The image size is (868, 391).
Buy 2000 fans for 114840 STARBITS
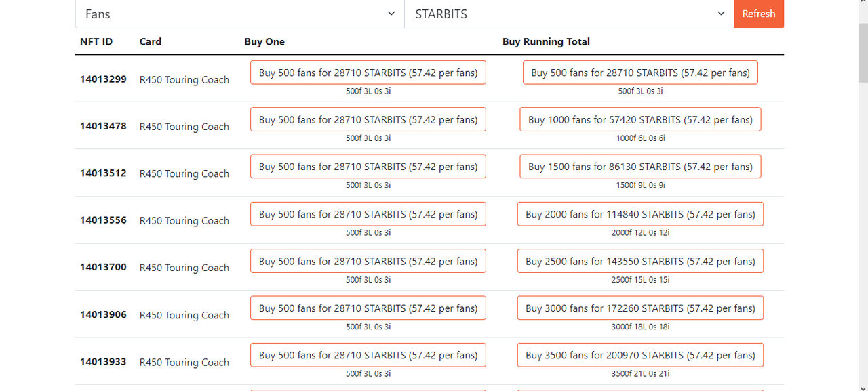(x=640, y=214)
